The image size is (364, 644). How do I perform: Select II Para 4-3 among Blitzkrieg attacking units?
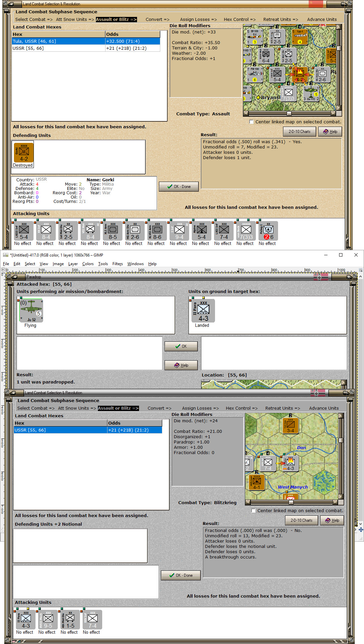point(26,620)
